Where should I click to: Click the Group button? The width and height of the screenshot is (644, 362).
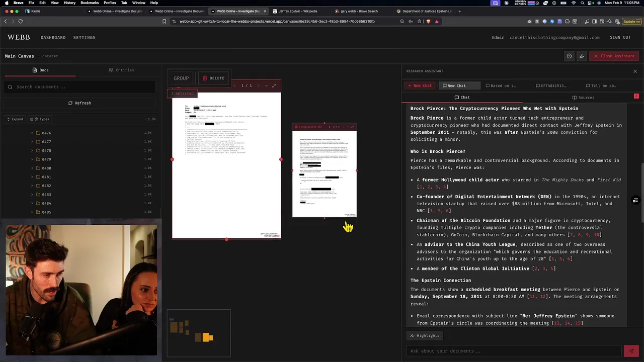tap(181, 78)
